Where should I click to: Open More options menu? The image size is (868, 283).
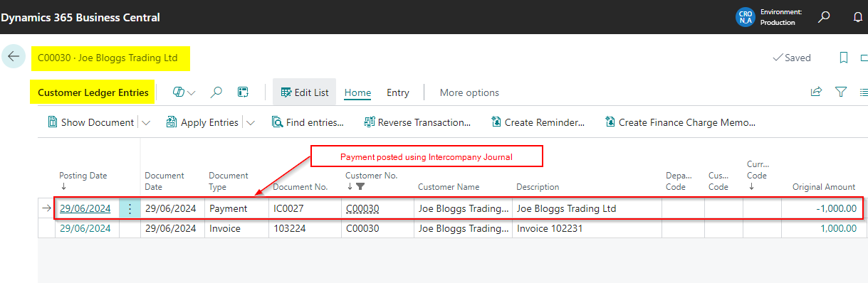click(x=469, y=92)
